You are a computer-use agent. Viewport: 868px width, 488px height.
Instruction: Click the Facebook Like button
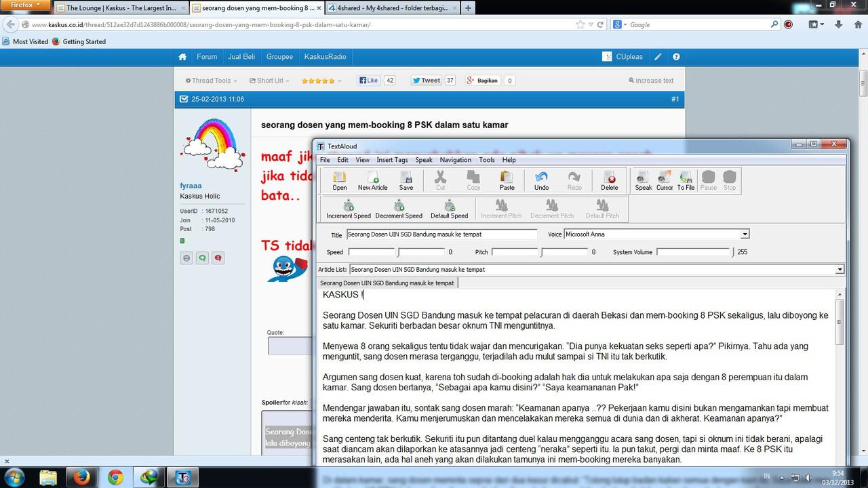[x=368, y=81]
